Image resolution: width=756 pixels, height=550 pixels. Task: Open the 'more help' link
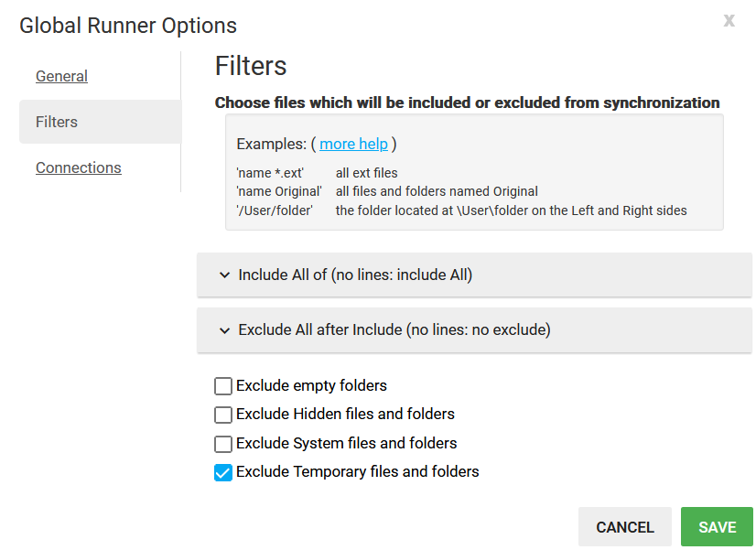(353, 144)
